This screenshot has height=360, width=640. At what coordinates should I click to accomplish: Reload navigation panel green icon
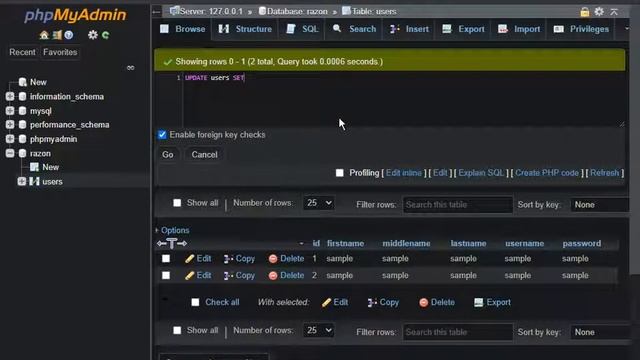tap(106, 35)
